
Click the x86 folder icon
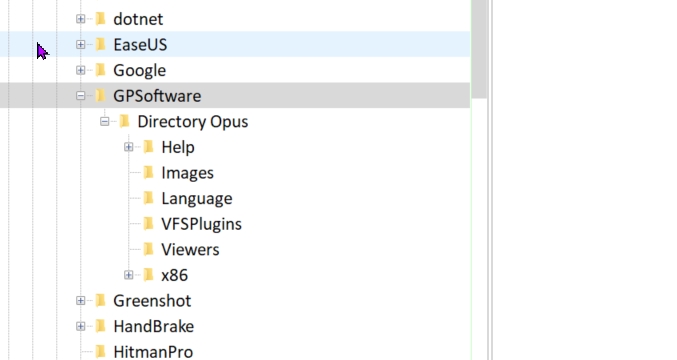point(149,275)
